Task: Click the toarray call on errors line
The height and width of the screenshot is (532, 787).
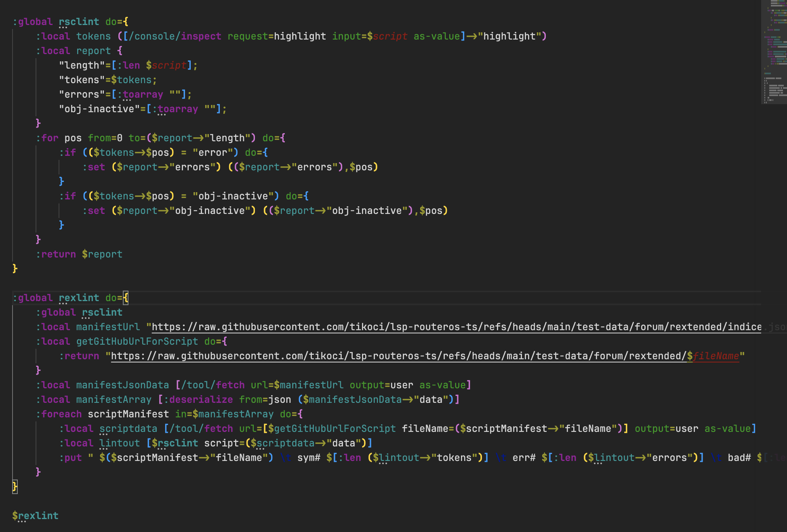Action: pos(143,94)
